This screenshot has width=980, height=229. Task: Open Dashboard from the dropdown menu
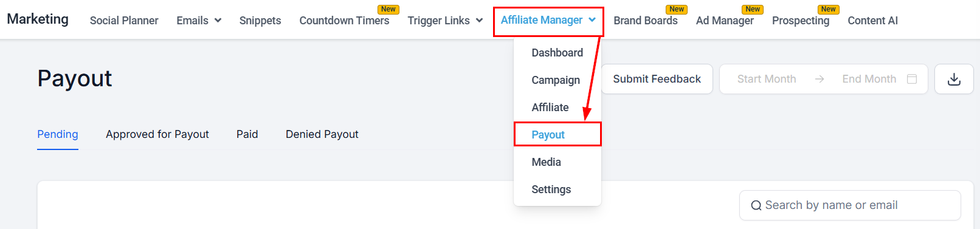[x=557, y=53]
